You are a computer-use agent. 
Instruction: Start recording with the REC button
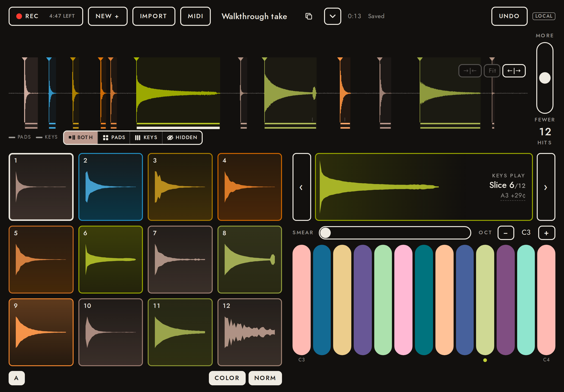click(x=46, y=16)
